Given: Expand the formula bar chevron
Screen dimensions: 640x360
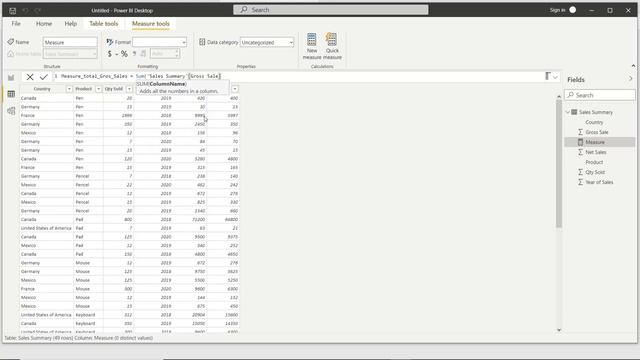Looking at the screenshot, I should (555, 77).
